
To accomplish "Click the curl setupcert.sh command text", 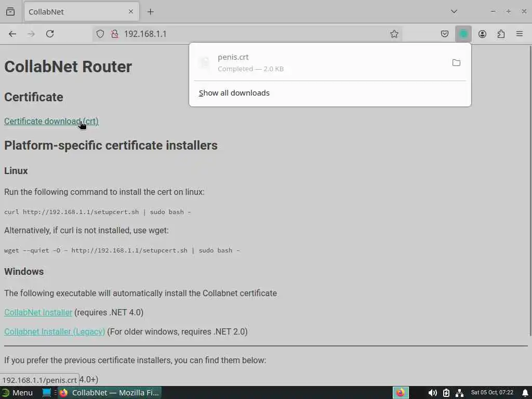I will [x=98, y=212].
